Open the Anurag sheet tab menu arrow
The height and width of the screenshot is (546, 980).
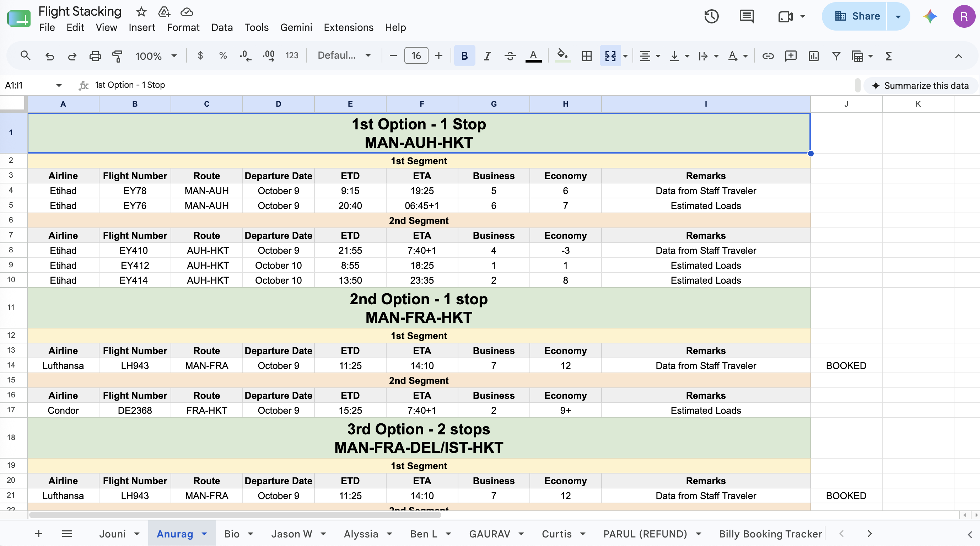pyautogui.click(x=204, y=534)
